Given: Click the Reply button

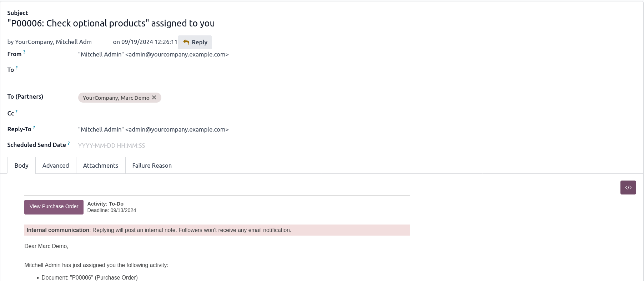Looking at the screenshot, I should click(195, 42).
